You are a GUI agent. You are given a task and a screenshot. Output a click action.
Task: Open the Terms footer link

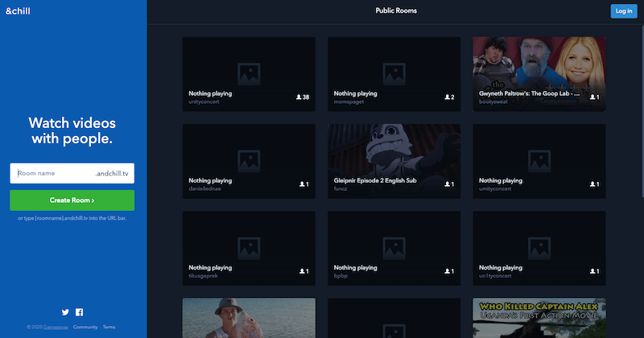pos(109,328)
